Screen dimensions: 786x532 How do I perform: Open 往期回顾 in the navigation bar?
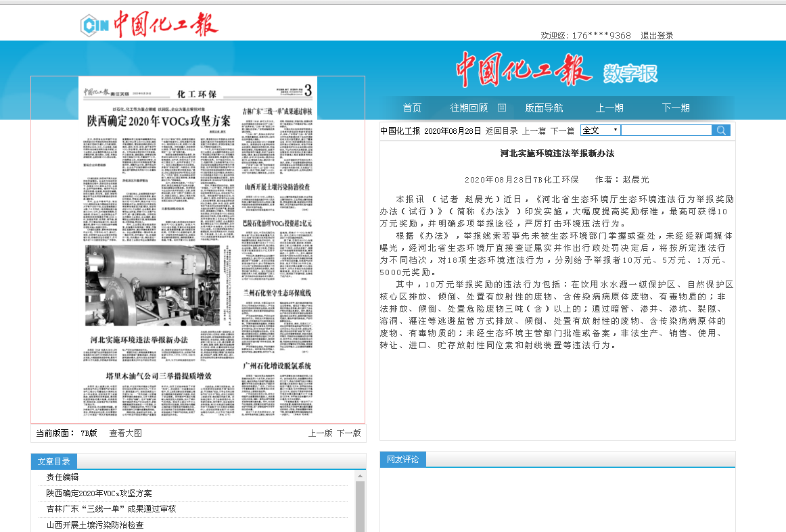tap(469, 108)
